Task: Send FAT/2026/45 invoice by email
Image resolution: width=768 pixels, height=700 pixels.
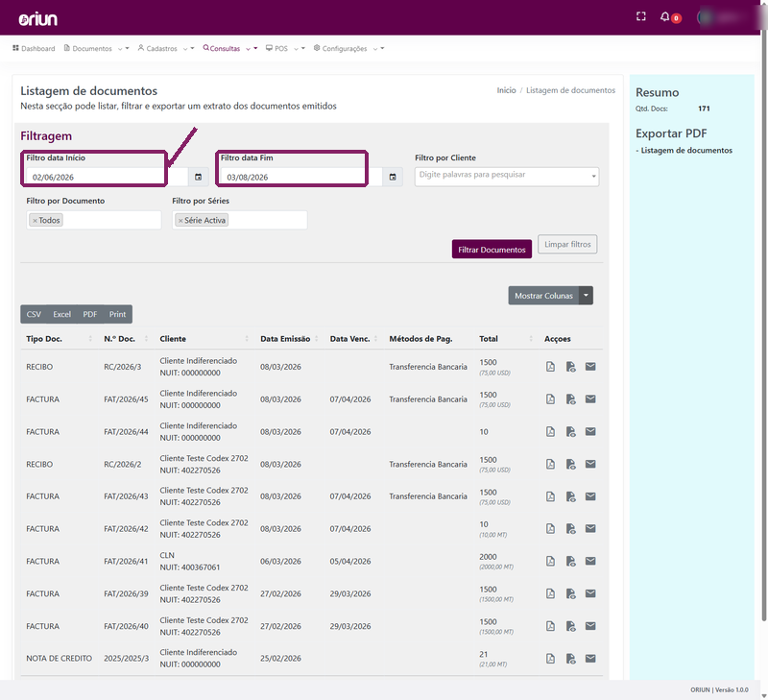Action: pos(590,399)
